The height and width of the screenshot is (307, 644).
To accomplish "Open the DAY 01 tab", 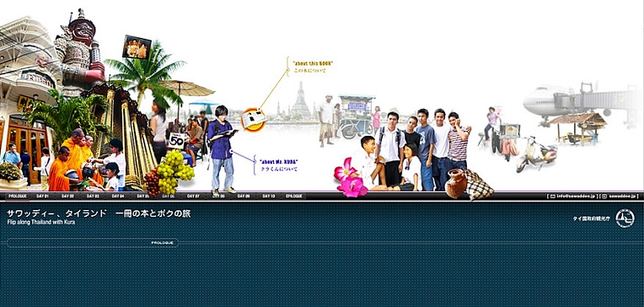I will tap(42, 197).
